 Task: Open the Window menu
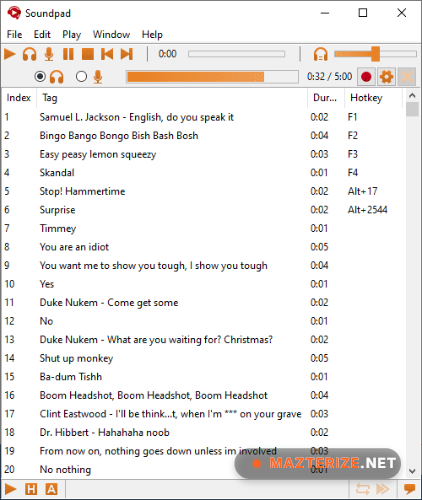111,34
